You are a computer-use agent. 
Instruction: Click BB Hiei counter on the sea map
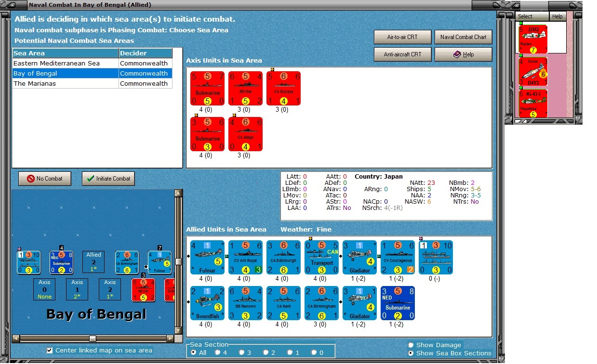[x=143, y=290]
